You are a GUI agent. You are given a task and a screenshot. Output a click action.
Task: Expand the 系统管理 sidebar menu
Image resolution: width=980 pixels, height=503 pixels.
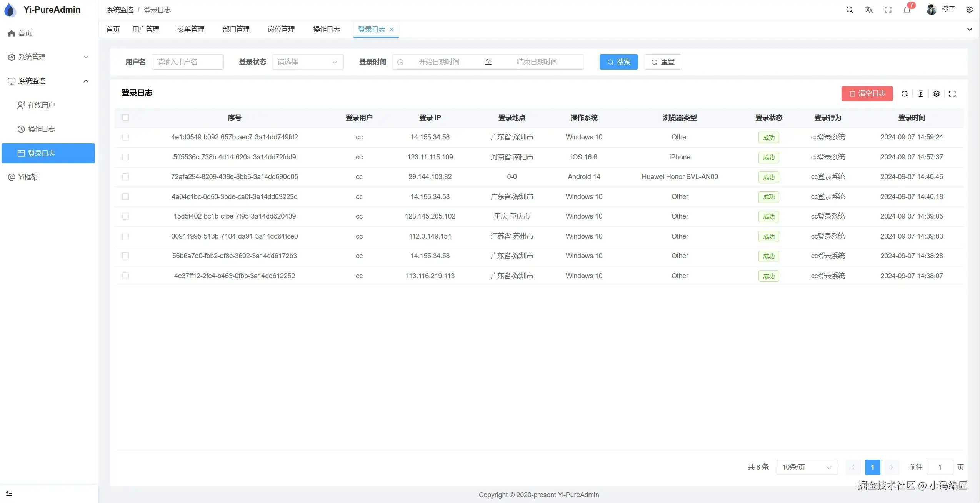click(48, 57)
